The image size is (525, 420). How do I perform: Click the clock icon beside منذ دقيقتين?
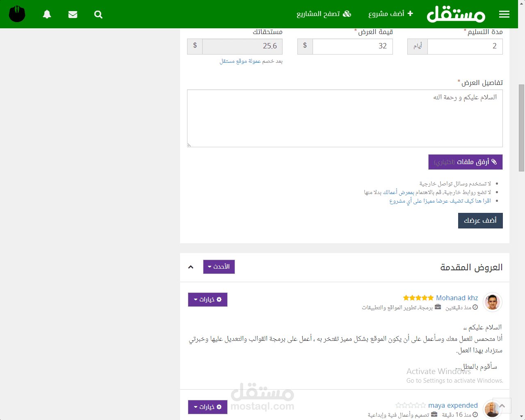pos(475,307)
